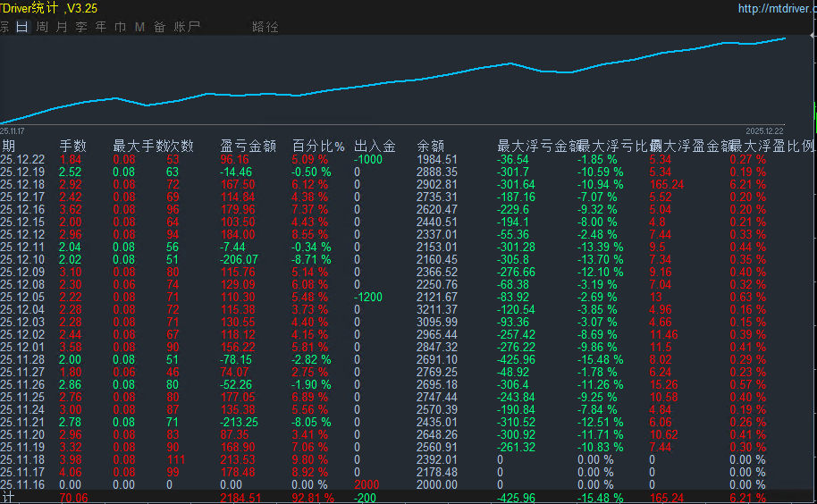Click percentage -8.71 %
This screenshot has width=817, height=504.
click(311, 259)
